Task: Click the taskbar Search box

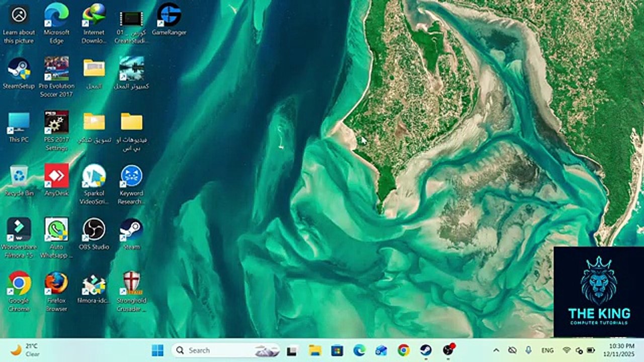Action: click(x=226, y=350)
